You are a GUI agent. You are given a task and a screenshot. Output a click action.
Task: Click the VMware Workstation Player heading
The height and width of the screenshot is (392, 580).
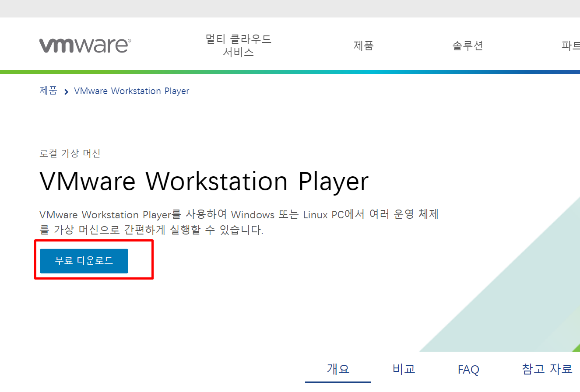click(204, 181)
